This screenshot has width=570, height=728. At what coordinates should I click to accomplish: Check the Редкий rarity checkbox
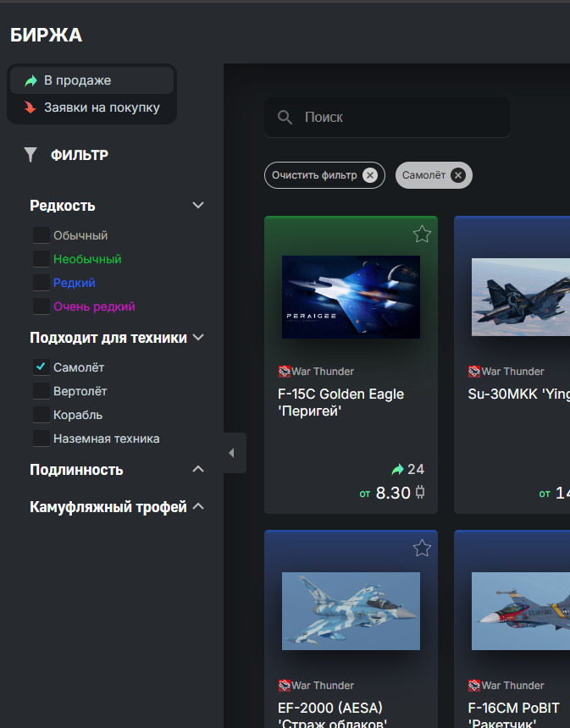[x=42, y=282]
